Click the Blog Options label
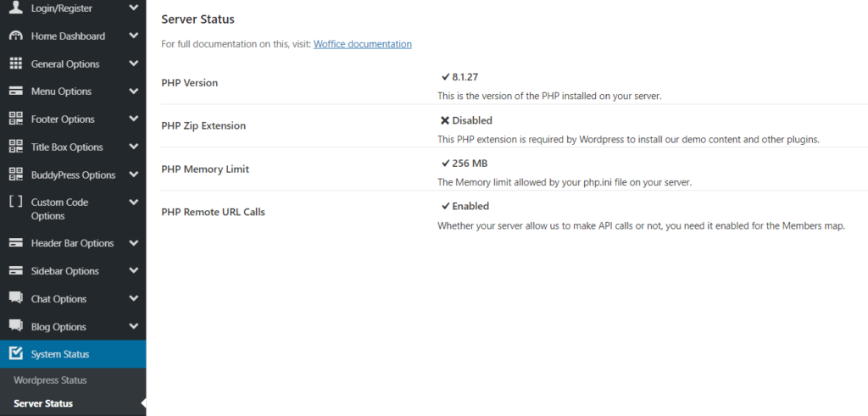Screen dimensions: 868x416 [58, 327]
